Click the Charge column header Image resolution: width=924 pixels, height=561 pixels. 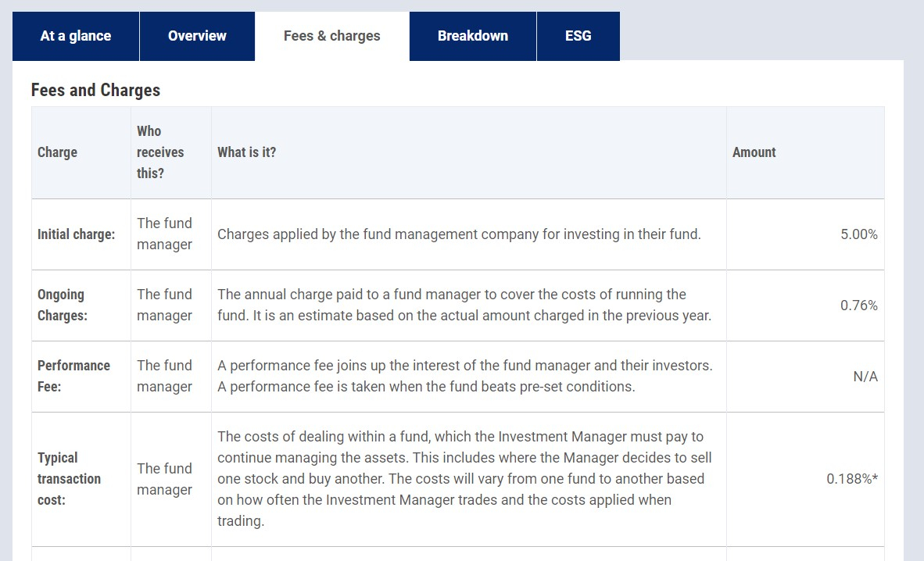pyautogui.click(x=57, y=152)
